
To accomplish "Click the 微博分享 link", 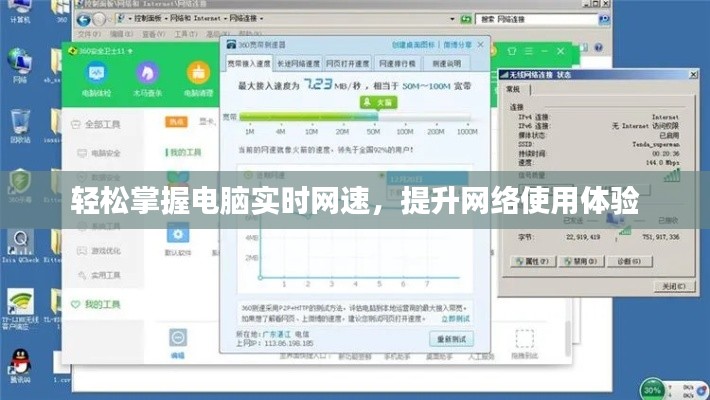I will point(457,44).
